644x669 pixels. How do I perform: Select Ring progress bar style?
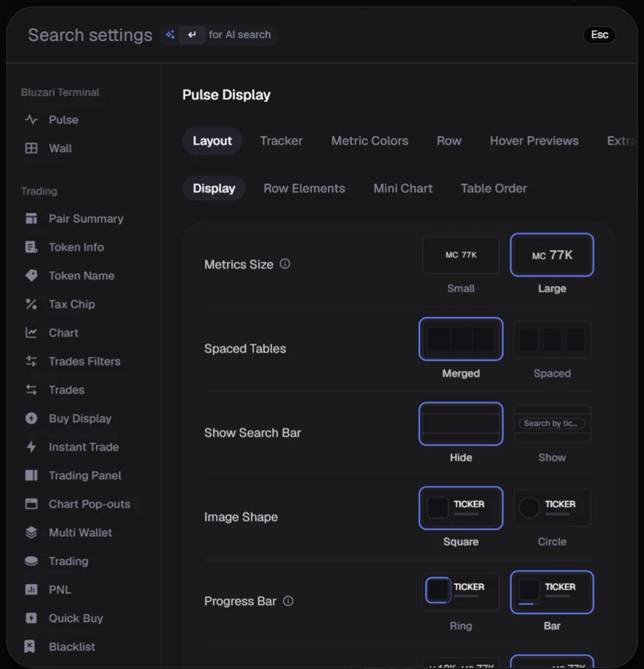click(461, 591)
